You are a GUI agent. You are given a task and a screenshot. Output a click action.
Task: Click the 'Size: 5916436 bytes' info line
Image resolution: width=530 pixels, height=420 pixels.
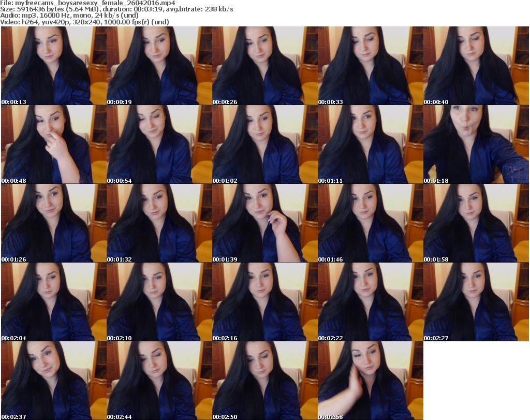coord(116,9)
